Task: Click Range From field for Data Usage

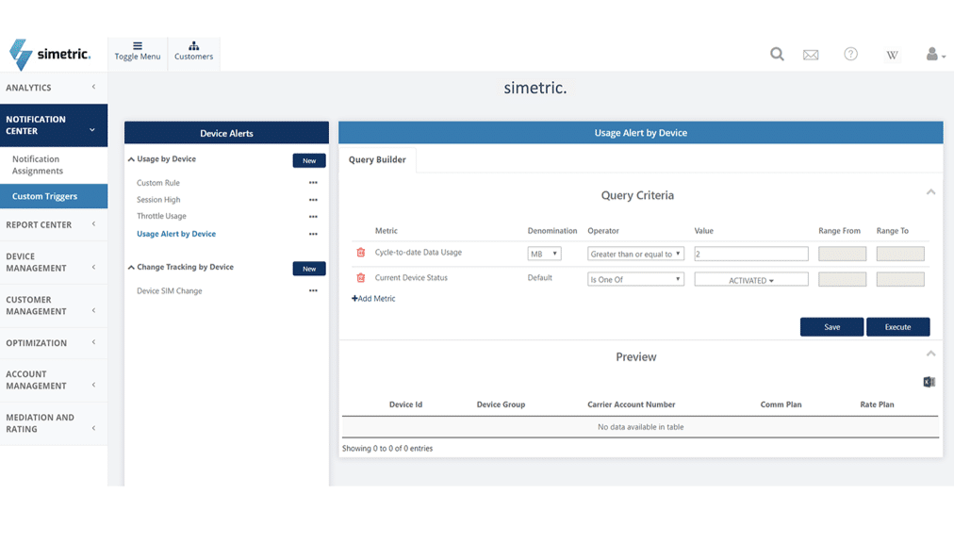Action: pos(842,254)
